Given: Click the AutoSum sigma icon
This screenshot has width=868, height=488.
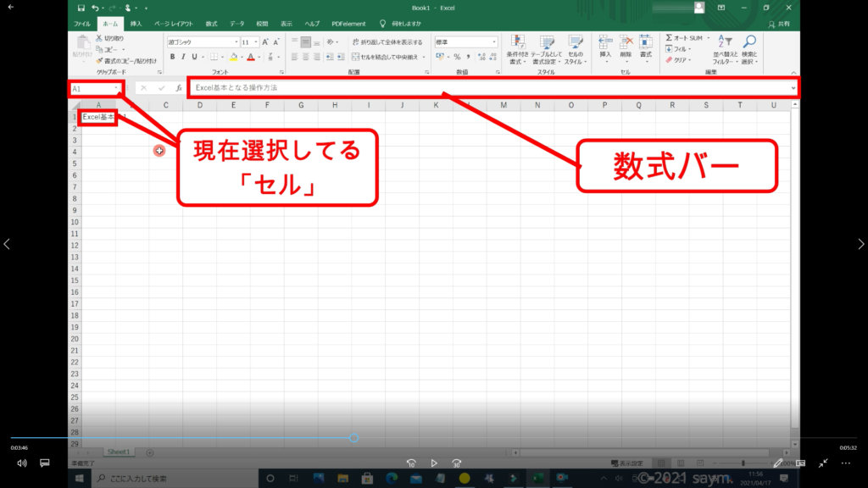Looking at the screenshot, I should (x=669, y=38).
